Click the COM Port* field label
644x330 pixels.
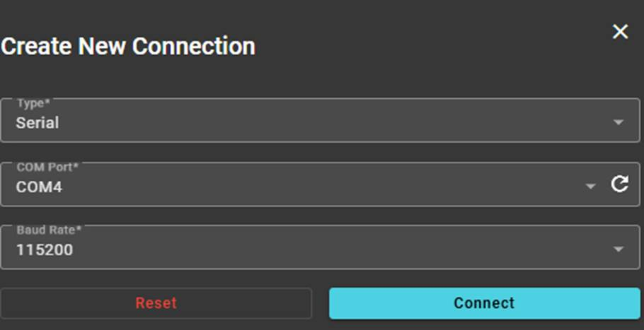(x=47, y=167)
